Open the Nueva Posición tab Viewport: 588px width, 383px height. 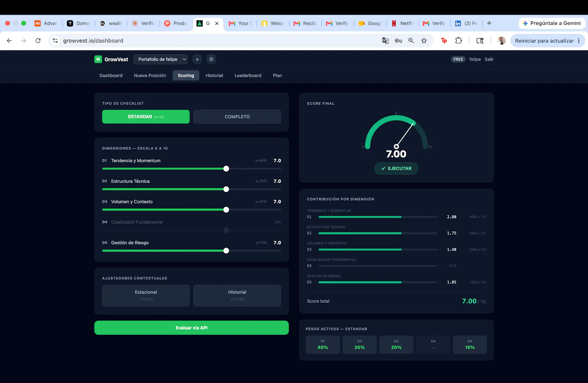pos(150,75)
